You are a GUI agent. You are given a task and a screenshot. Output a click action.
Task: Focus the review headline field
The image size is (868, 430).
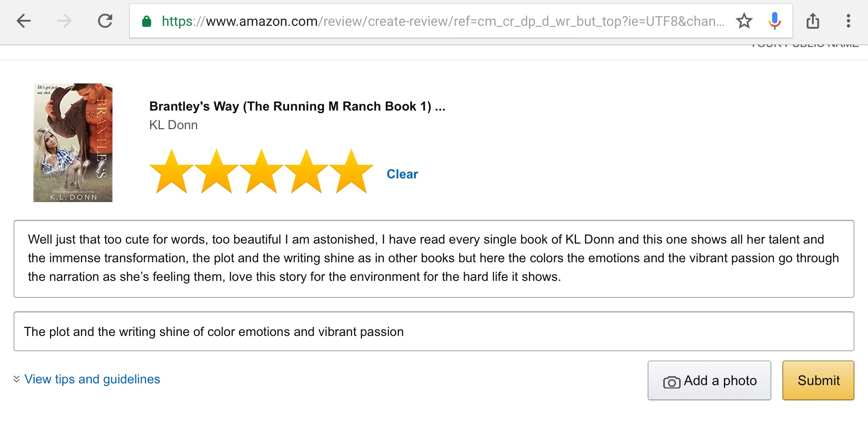point(434,331)
